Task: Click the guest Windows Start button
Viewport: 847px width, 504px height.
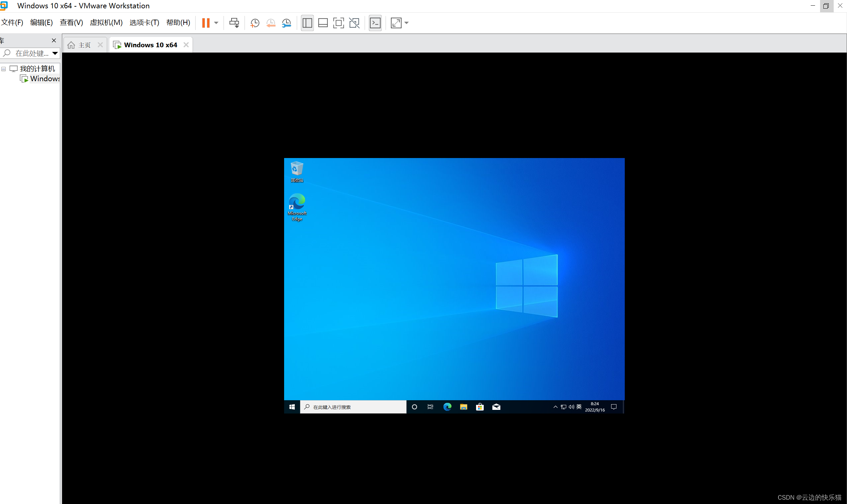Action: point(292,407)
